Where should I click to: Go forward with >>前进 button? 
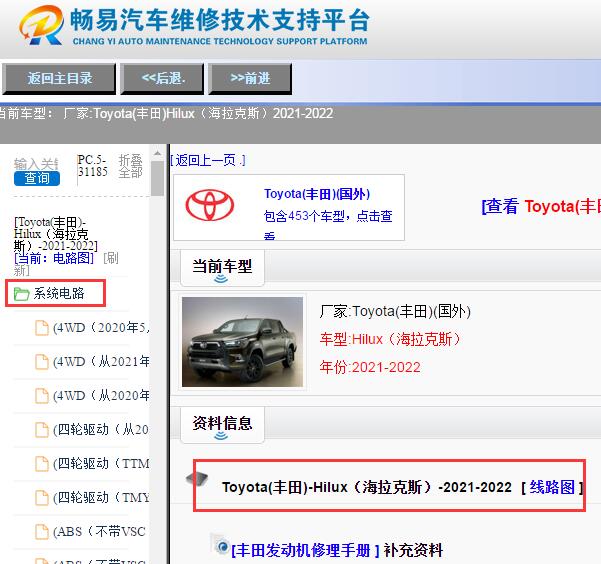coord(250,79)
